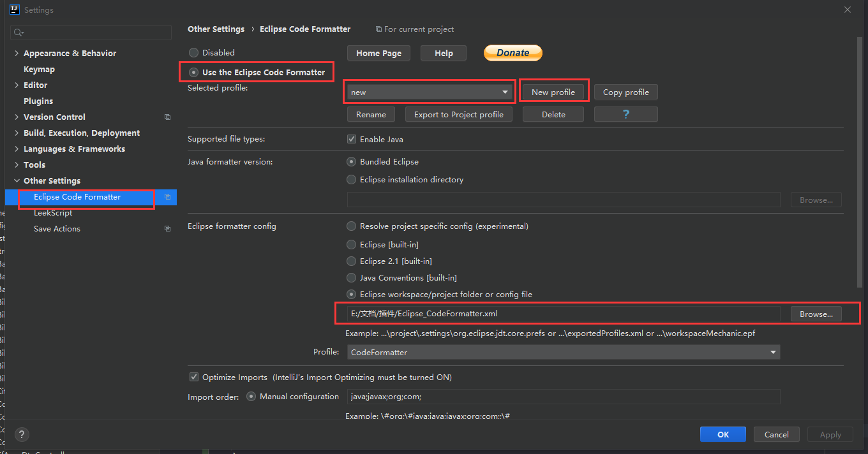
Task: Click the Help button beside Home Page
Action: click(444, 53)
